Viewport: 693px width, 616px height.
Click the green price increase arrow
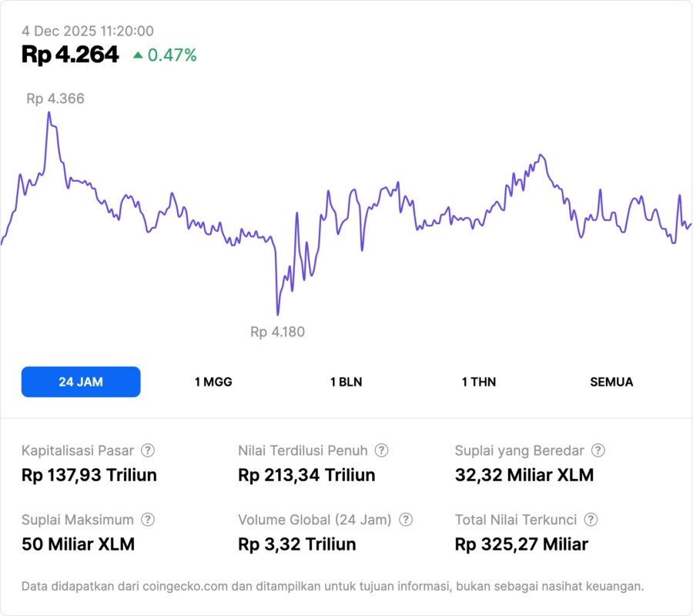(x=138, y=55)
